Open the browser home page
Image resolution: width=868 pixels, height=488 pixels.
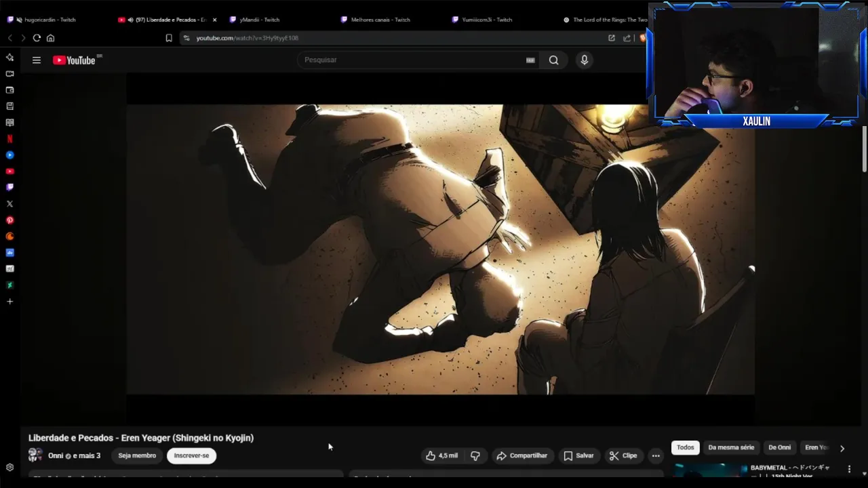coord(50,38)
